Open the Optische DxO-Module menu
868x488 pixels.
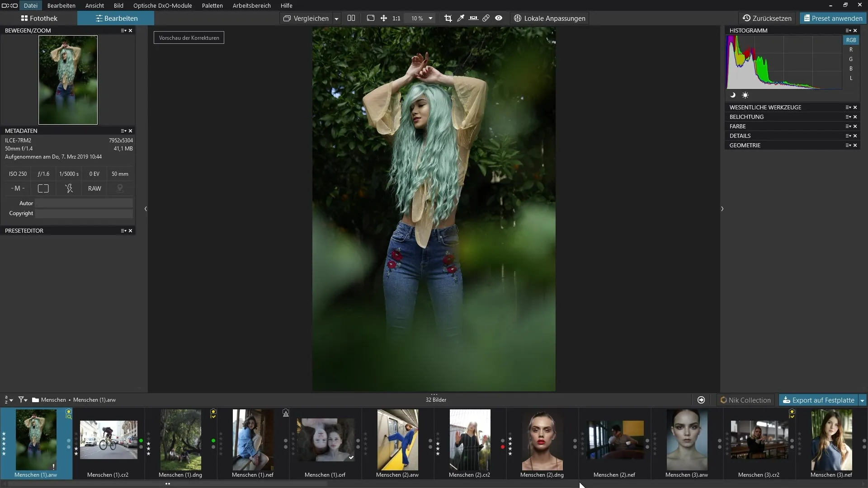coord(162,5)
